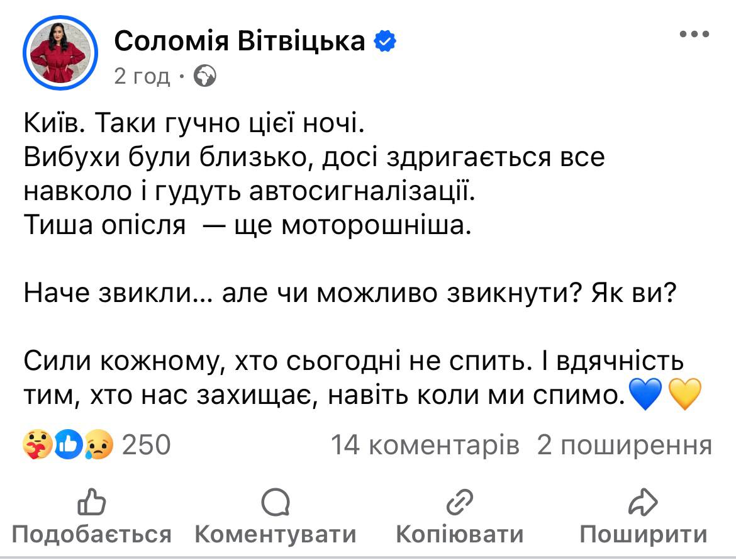736x560 pixels.
Task: Click the thumbs-up like icon
Action: [91, 503]
